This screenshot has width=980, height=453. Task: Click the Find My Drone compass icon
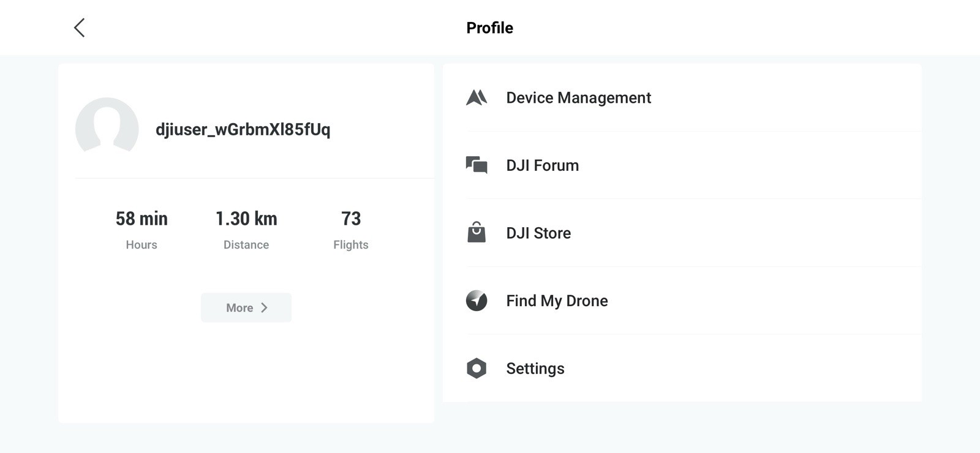pos(477,301)
